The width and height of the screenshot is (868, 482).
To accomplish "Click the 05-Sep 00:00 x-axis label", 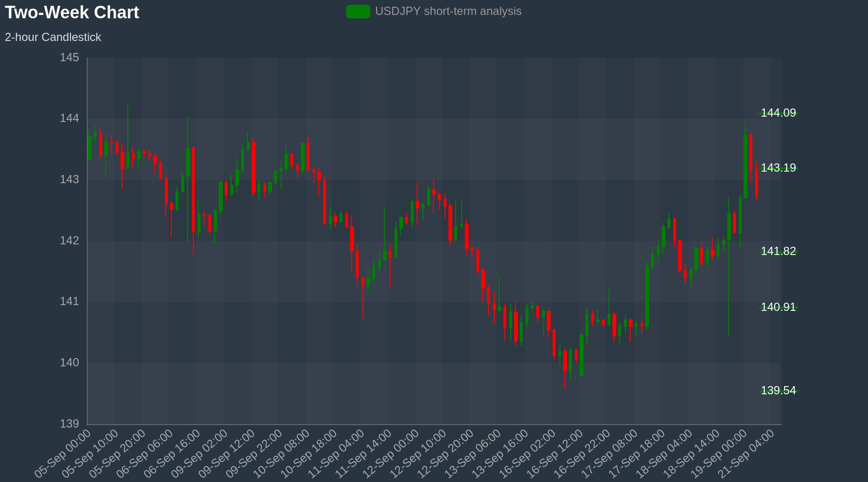I will pyautogui.click(x=63, y=454).
